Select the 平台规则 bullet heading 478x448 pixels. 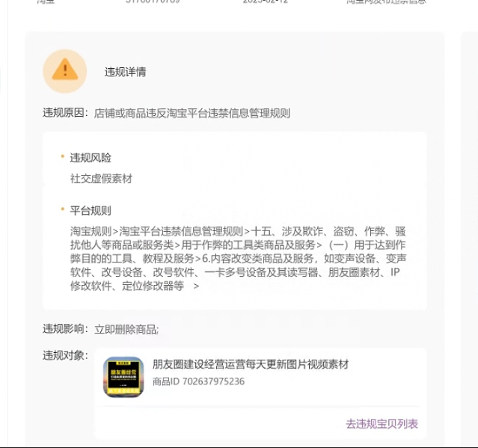point(91,211)
